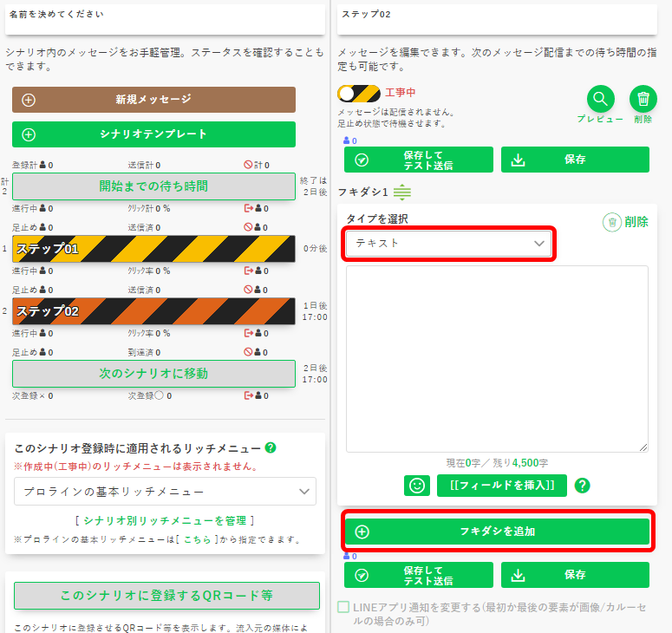Click the emoji smiley face button
Screen dimensions: 672x633
click(x=417, y=485)
